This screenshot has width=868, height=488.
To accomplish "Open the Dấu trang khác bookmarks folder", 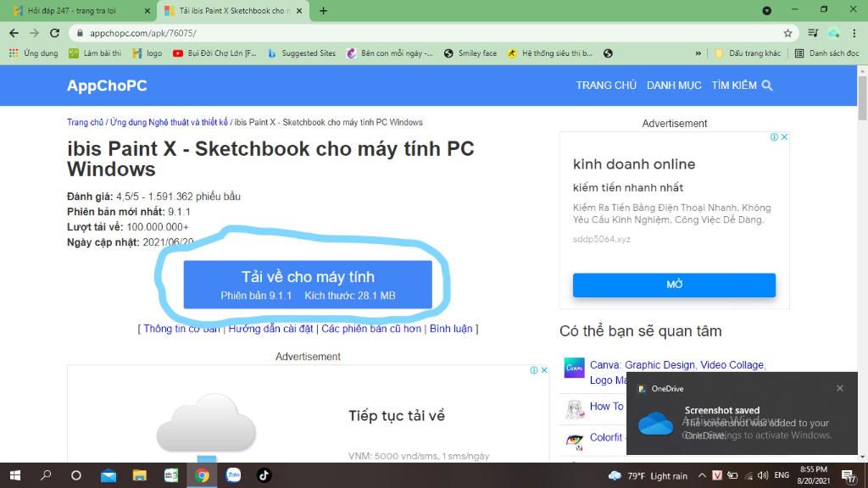I will [748, 53].
